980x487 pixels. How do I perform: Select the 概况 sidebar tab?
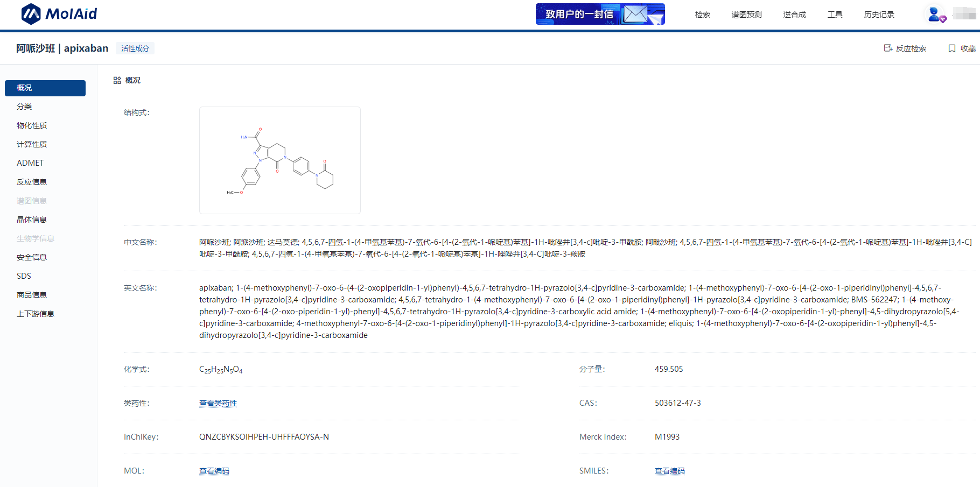[x=45, y=88]
